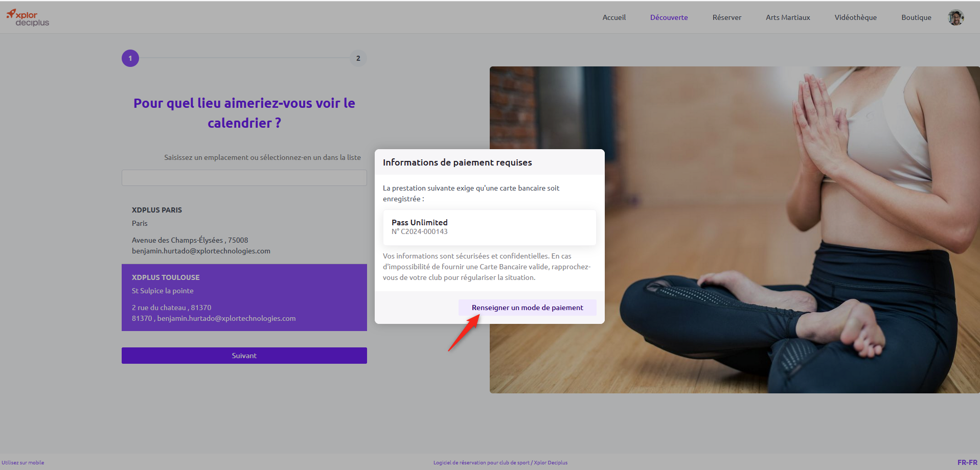Select the XDPLUS TOULOUSE location

point(244,297)
